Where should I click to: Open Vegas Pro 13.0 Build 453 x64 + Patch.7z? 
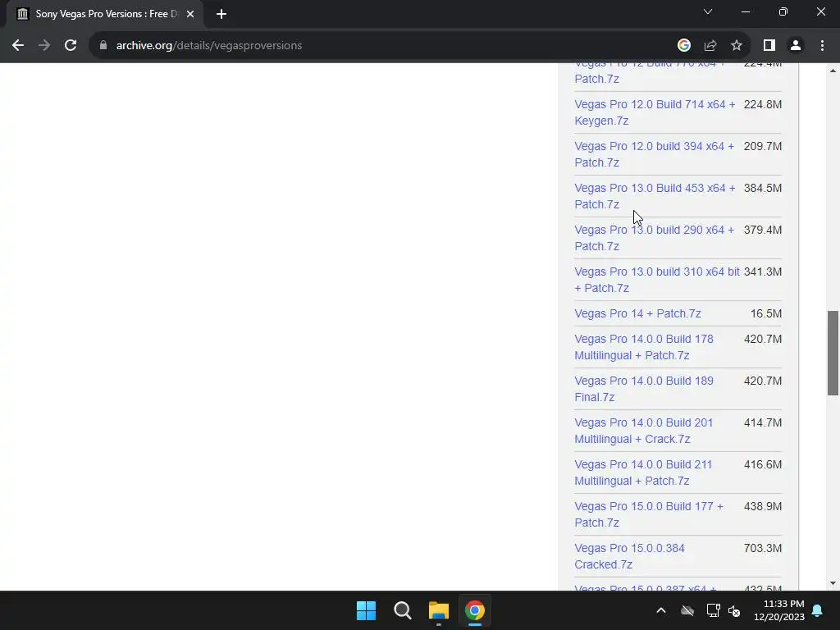tap(655, 196)
